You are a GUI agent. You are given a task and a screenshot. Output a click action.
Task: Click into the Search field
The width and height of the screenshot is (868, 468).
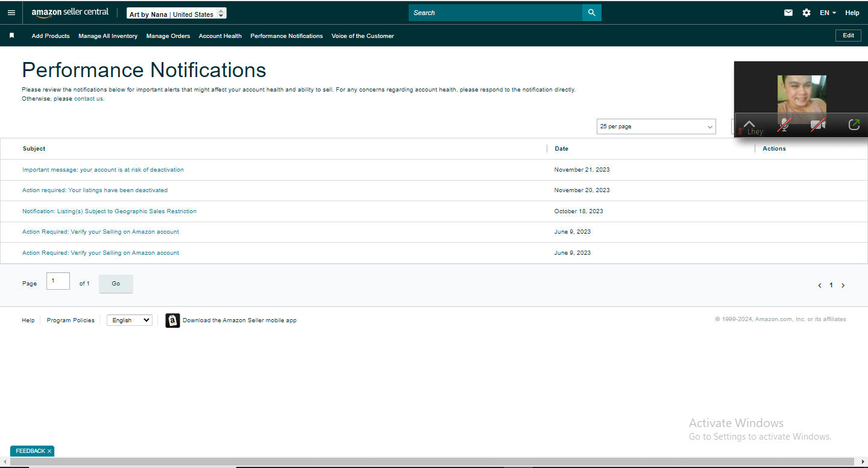tap(495, 13)
